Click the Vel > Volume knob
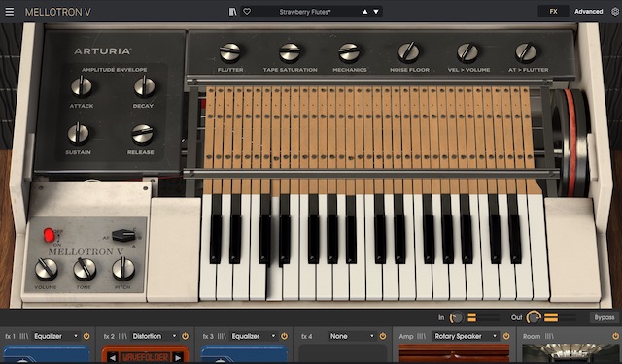622x364 pixels. [x=467, y=52]
